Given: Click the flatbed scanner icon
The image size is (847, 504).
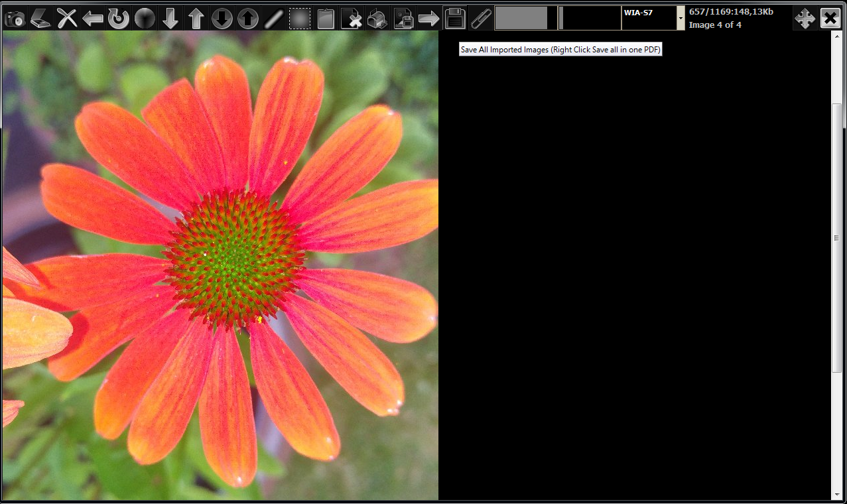Looking at the screenshot, I should point(41,19).
